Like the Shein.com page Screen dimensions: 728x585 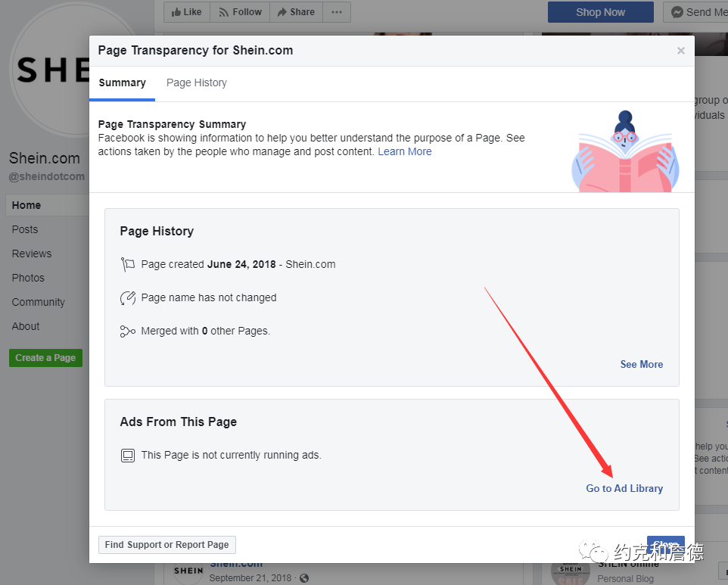coord(187,12)
